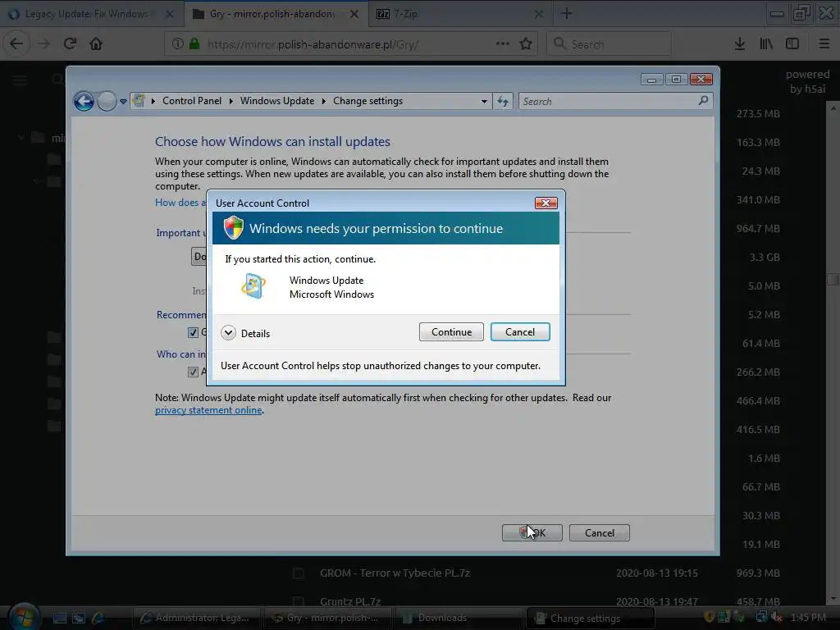Viewport: 840px width, 630px height.
Task: Click Show Desktop quick launch icon
Action: 59,619
